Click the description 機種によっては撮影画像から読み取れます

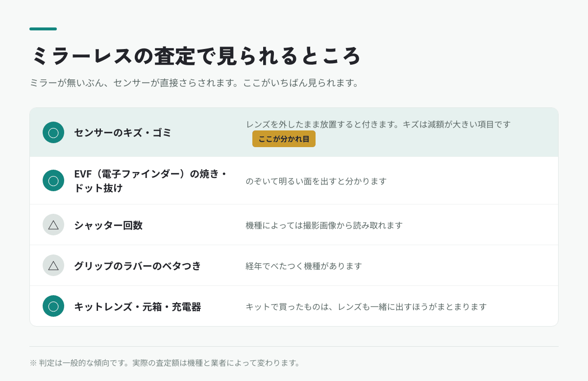point(324,225)
